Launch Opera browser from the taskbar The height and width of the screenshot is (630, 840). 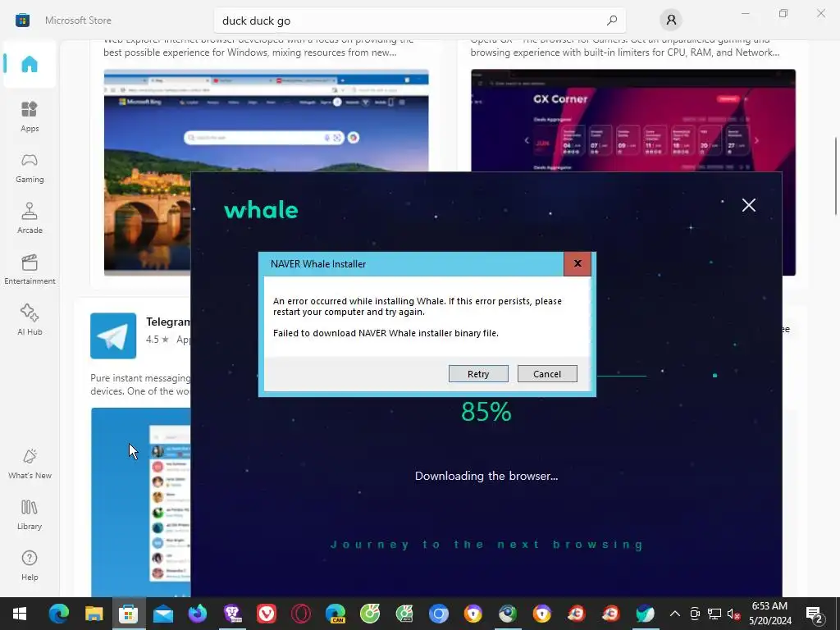300,614
